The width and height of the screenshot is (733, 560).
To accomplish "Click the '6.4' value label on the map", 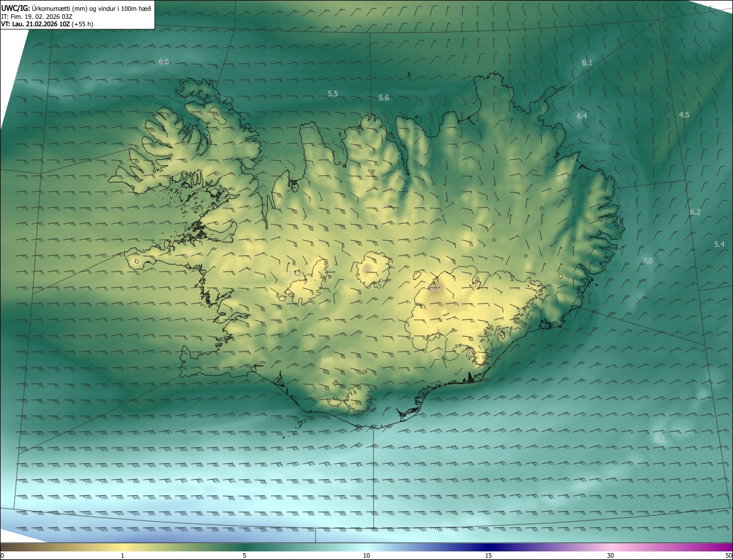I will click(582, 116).
